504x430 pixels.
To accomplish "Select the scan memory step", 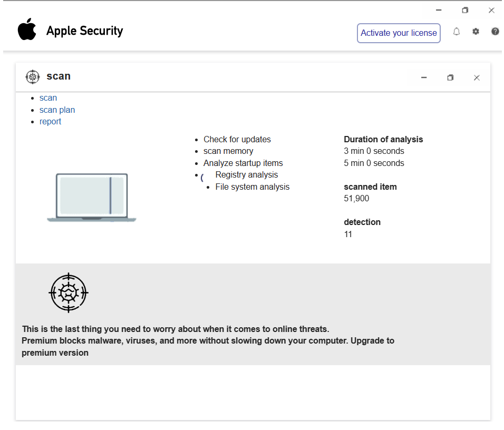I will [x=228, y=151].
